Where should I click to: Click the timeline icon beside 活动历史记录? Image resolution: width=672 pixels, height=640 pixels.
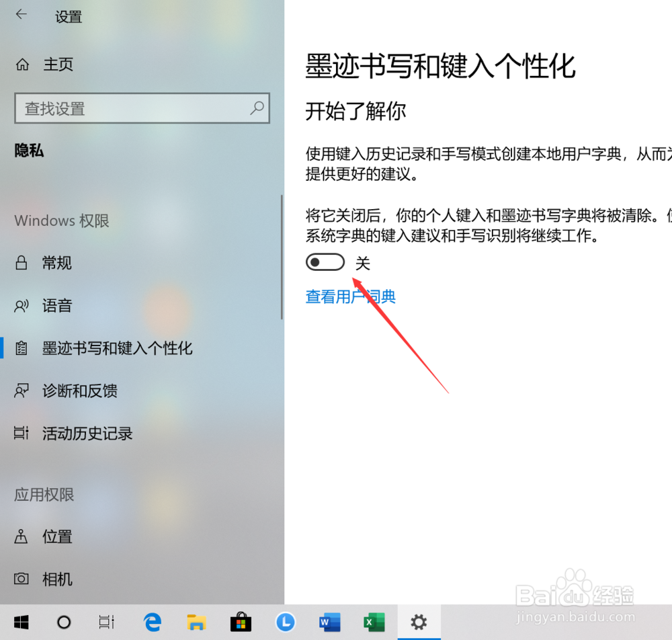click(x=22, y=433)
